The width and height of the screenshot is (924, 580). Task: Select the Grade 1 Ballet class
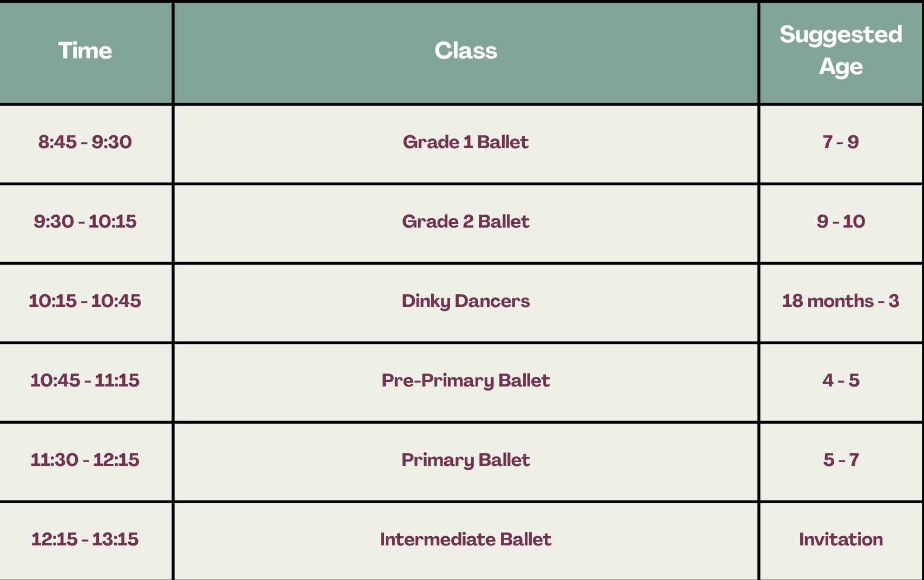pos(466,142)
